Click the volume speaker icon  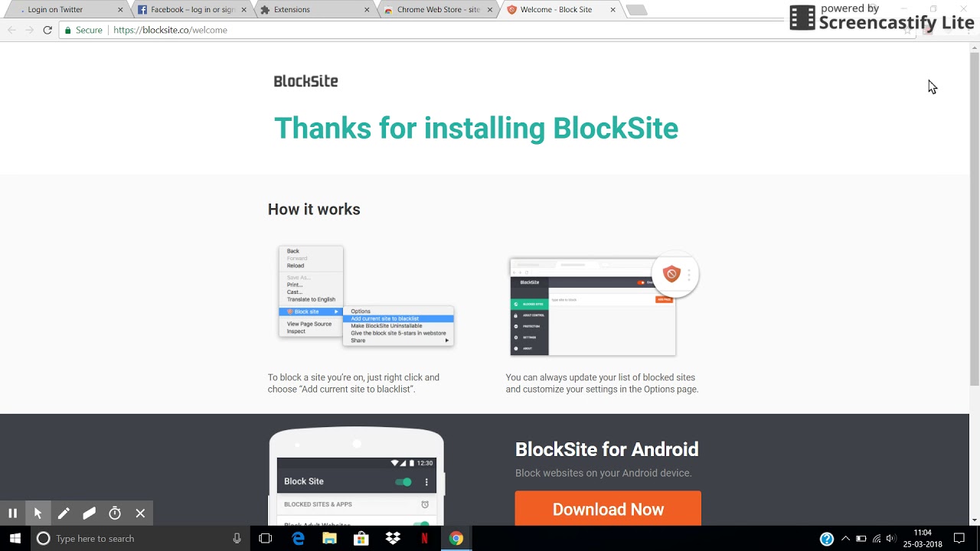[x=891, y=539]
